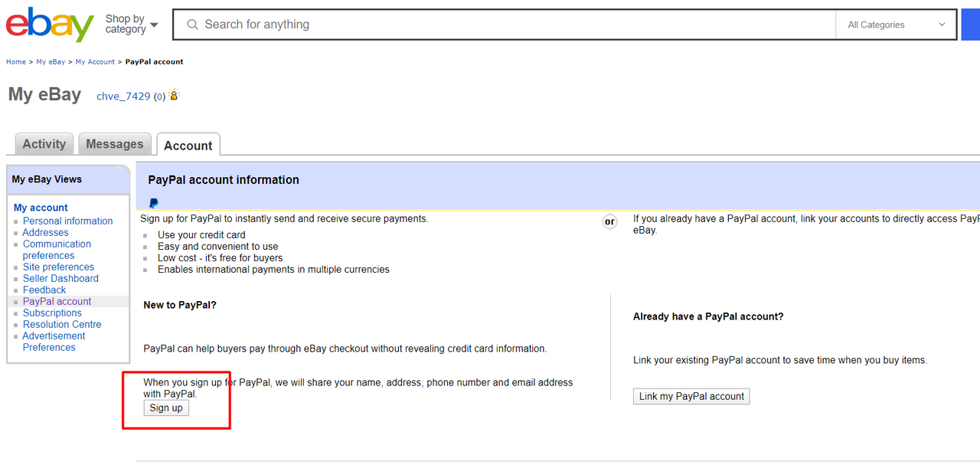Open the Seller Dashboard link
The height and width of the screenshot is (462, 980).
point(60,278)
